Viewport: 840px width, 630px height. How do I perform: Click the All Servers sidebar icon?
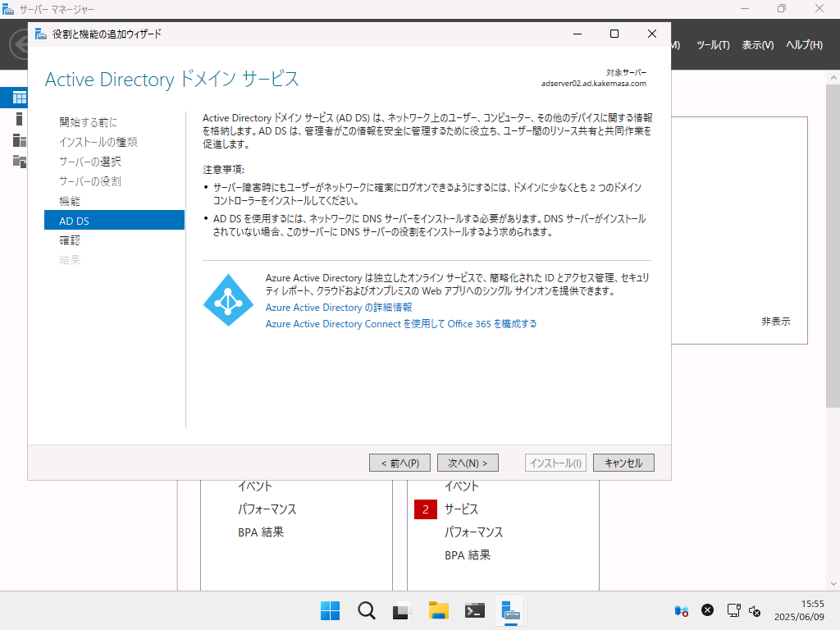pyautogui.click(x=20, y=140)
